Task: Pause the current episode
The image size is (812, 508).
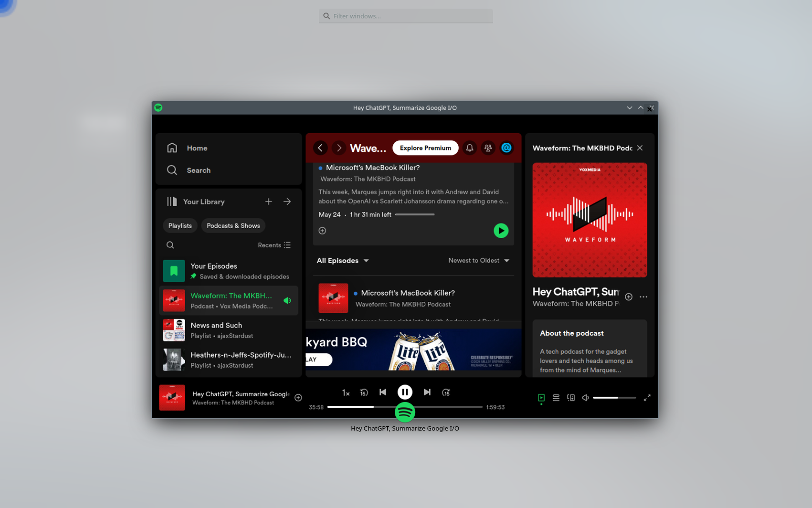Action: coord(405,392)
